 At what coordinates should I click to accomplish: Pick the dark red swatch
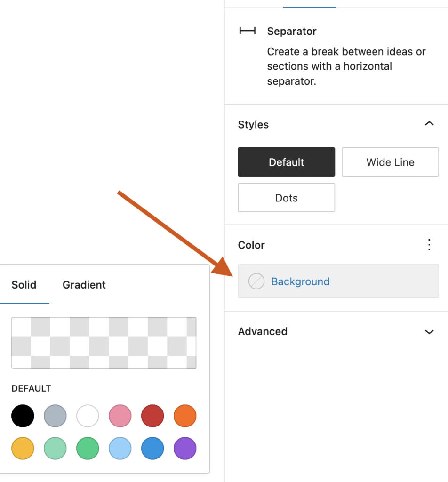point(152,416)
